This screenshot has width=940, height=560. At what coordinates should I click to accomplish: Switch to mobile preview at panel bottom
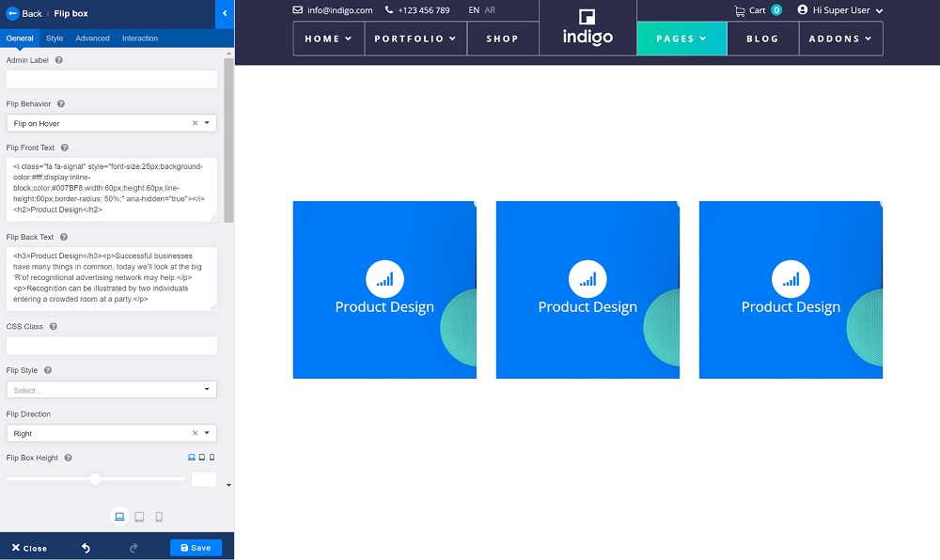159,517
